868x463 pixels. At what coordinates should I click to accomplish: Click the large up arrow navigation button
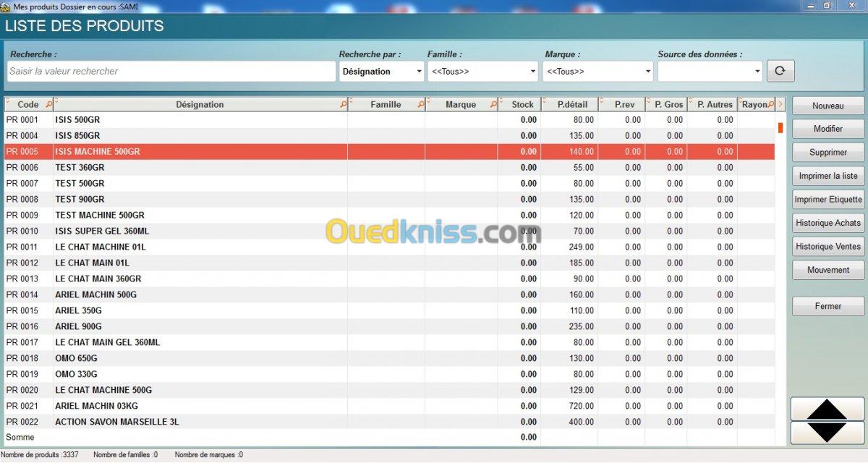point(827,409)
